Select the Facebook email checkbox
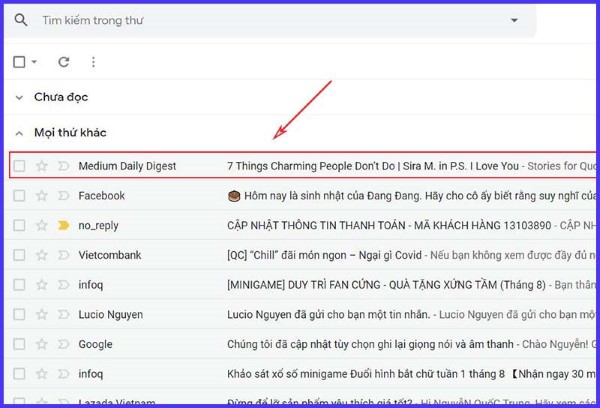Image resolution: width=600 pixels, height=408 pixels. click(x=20, y=196)
